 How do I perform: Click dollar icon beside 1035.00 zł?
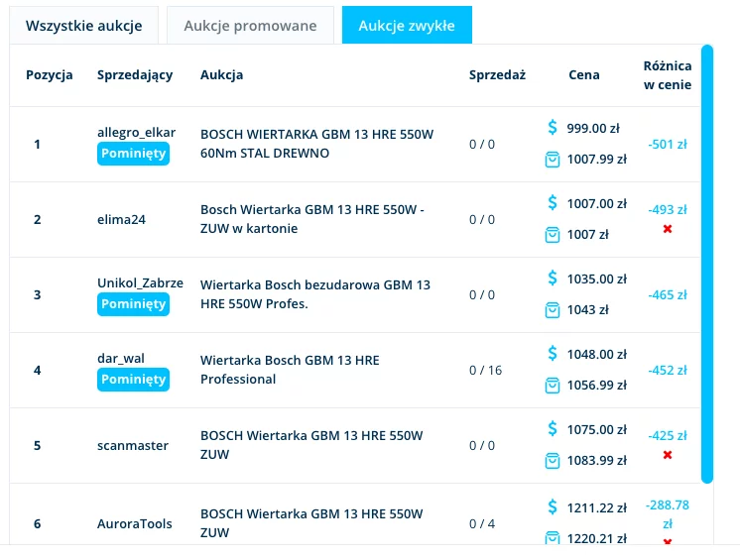(x=553, y=279)
